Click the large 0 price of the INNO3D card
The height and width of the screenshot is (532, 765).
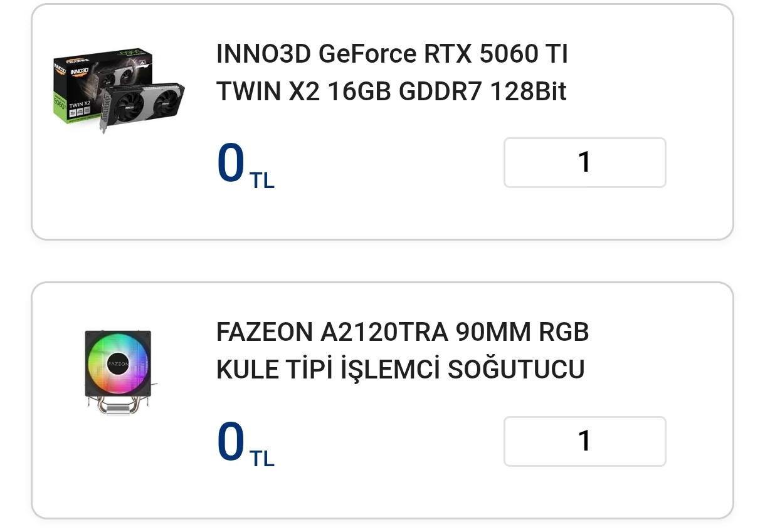[230, 163]
